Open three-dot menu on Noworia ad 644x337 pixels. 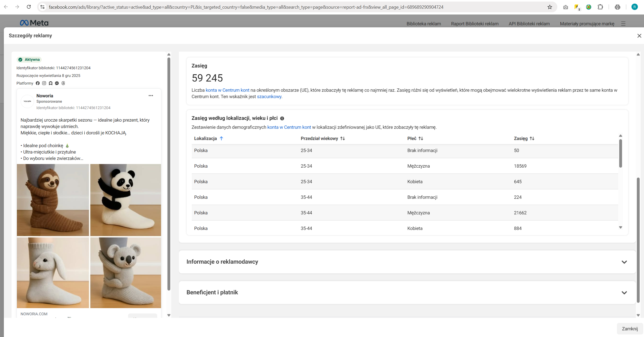(x=151, y=96)
